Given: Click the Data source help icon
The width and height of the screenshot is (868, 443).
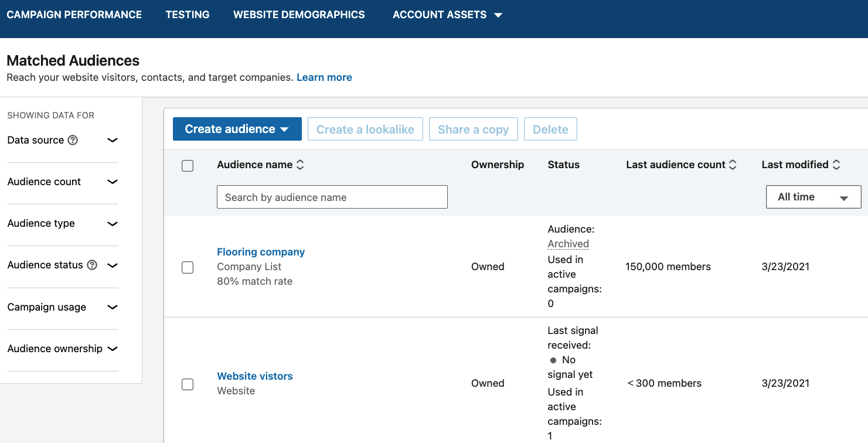Looking at the screenshot, I should pos(73,140).
